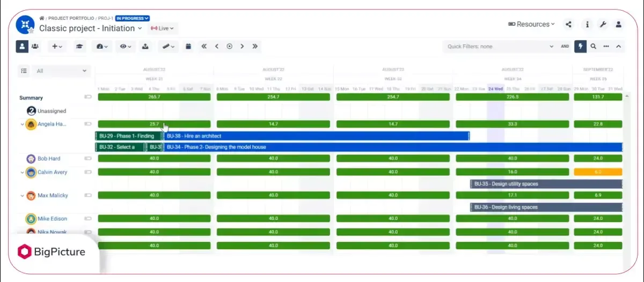Click the list structure icon beside All
The image size is (644, 282).
pyautogui.click(x=24, y=70)
